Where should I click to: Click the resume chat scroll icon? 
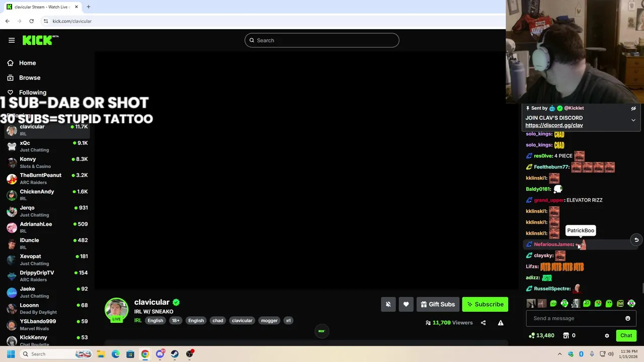[636, 240]
